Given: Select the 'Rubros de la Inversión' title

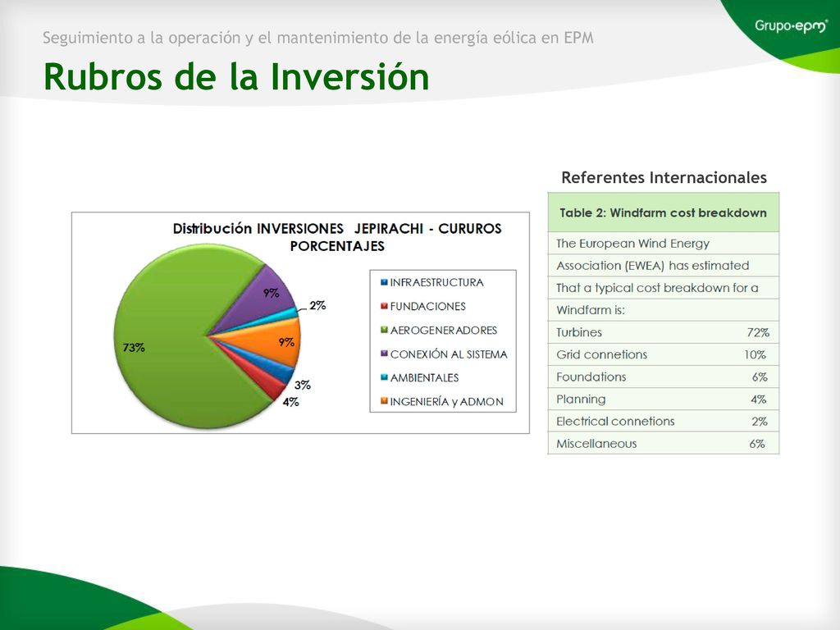Looking at the screenshot, I should point(236,76).
